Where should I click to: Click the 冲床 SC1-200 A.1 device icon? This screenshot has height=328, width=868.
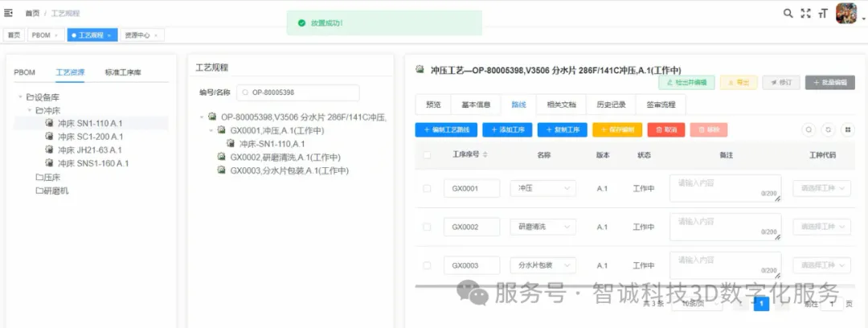coord(49,137)
